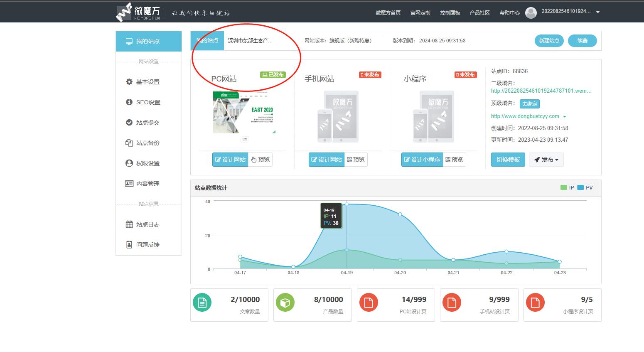The width and height of the screenshot is (644, 352).
Task: Open 基本设置 in sidebar
Action: (x=149, y=82)
